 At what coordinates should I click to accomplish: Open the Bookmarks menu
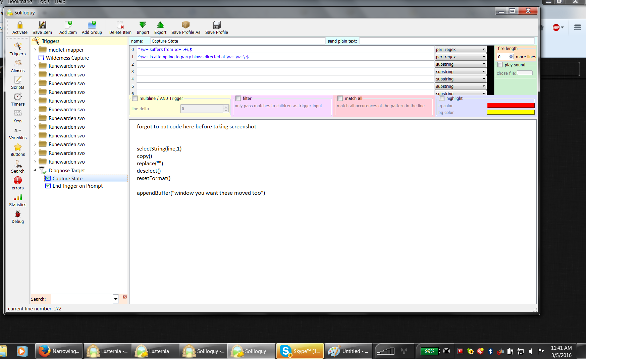[x=20, y=2]
